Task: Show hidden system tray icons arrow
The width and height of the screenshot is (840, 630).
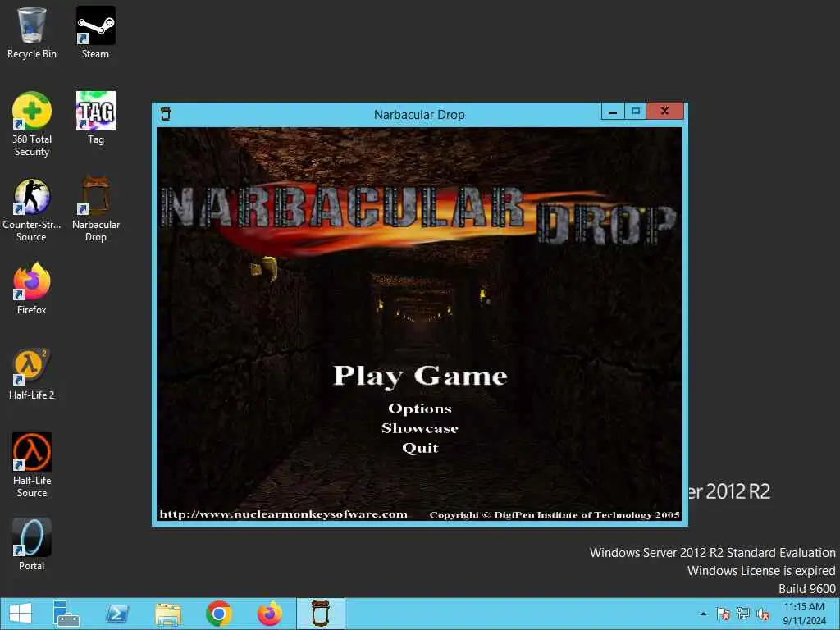Action: click(x=703, y=614)
